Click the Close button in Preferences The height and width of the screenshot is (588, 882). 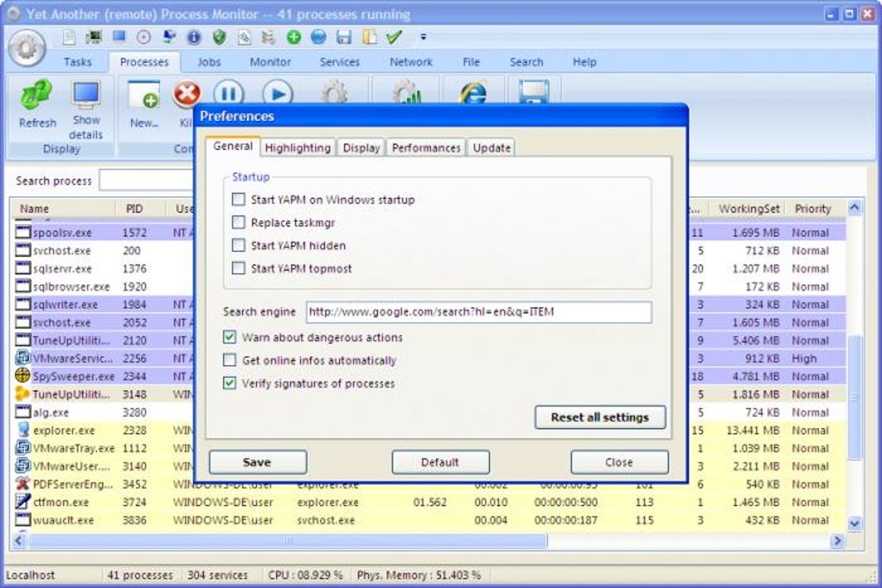(x=619, y=463)
